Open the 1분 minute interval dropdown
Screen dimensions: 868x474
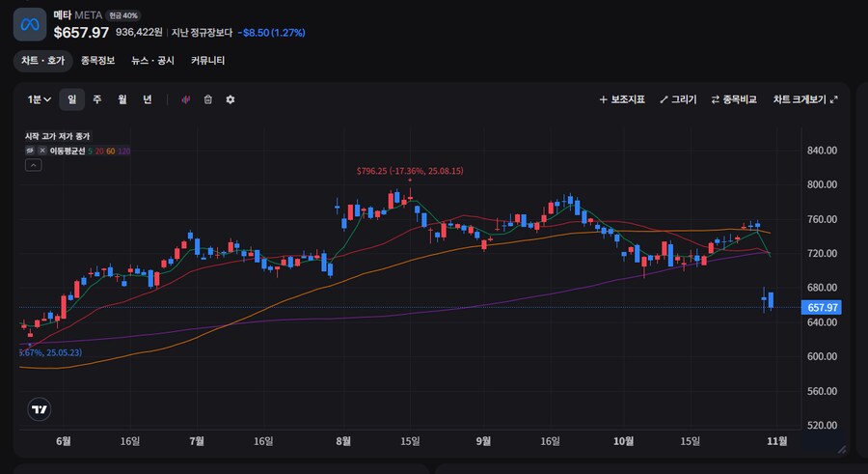39,99
